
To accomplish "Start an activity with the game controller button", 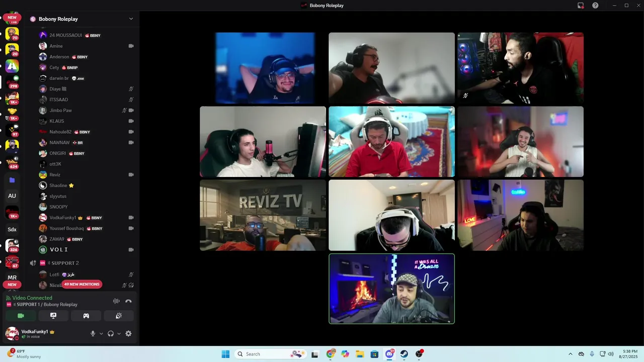I will pyautogui.click(x=86, y=316).
